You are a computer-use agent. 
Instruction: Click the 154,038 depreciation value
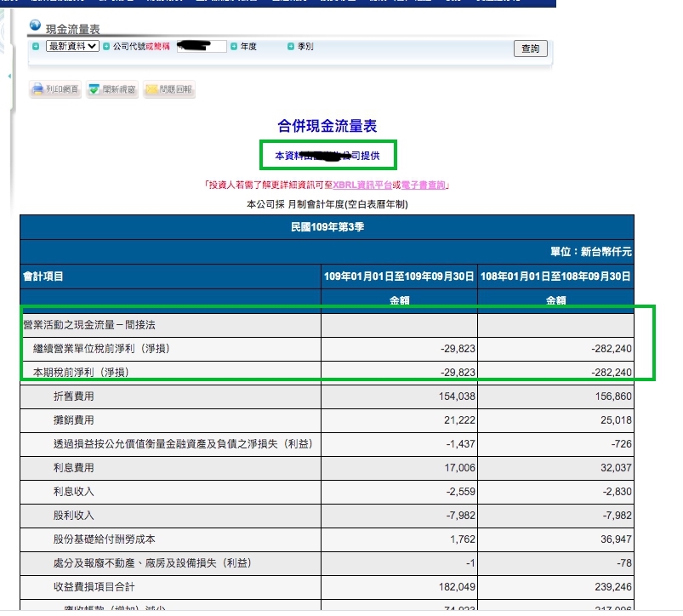[x=457, y=396]
